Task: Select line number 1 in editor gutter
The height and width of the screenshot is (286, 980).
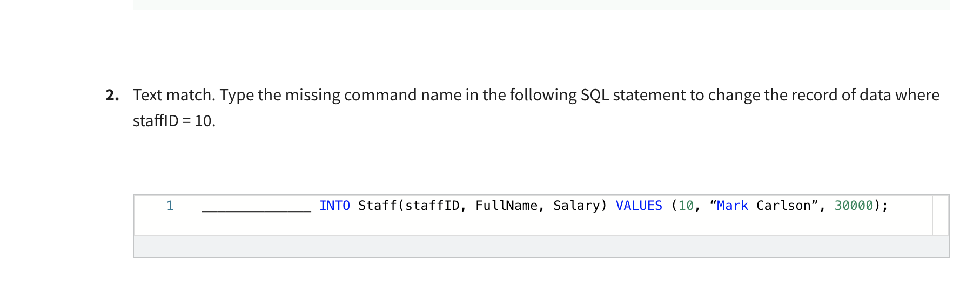Action: tap(170, 206)
